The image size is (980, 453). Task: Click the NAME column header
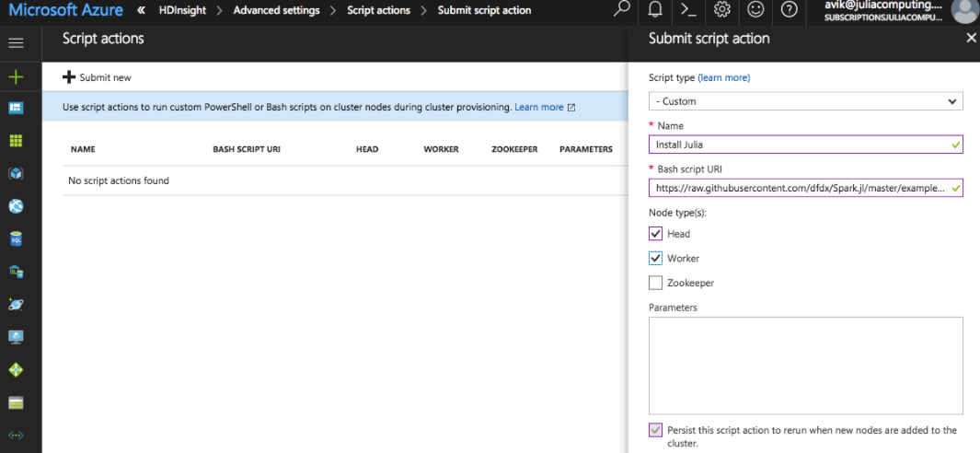83,149
